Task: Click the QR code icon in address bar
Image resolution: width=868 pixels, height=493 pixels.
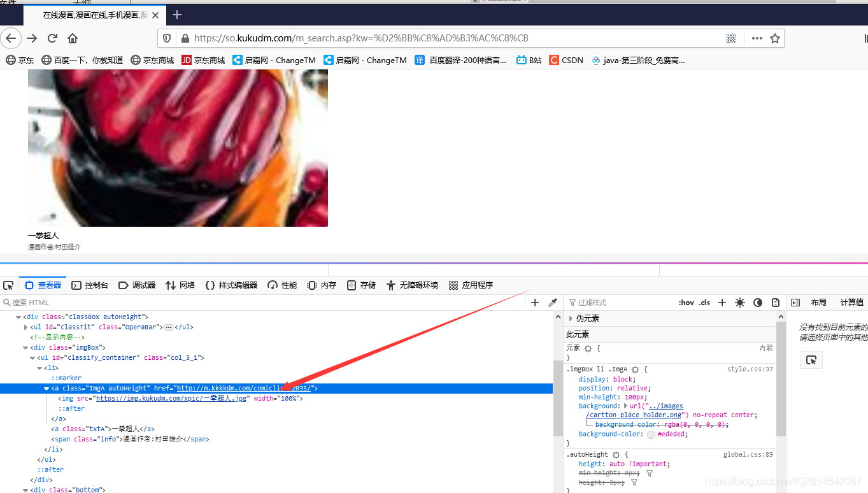Action: (731, 38)
